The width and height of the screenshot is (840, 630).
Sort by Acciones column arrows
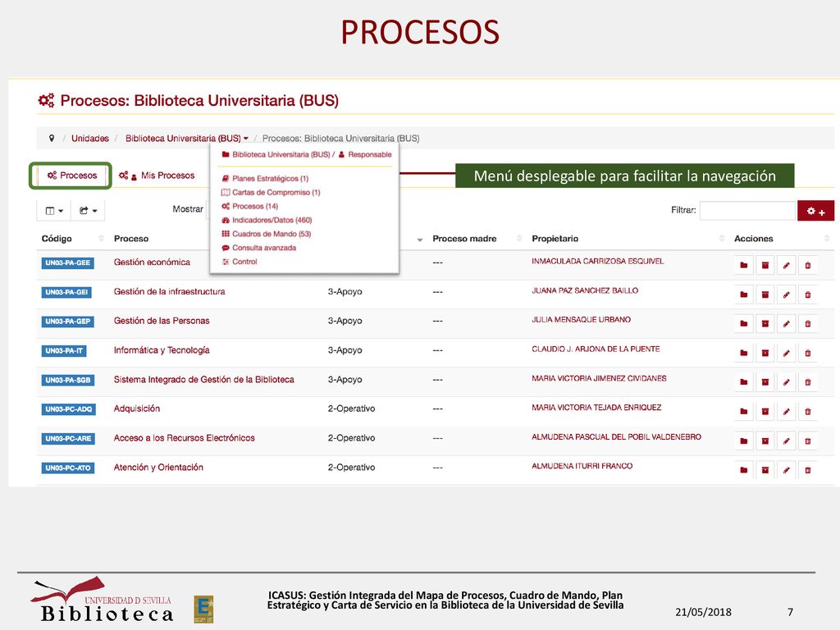coord(827,238)
